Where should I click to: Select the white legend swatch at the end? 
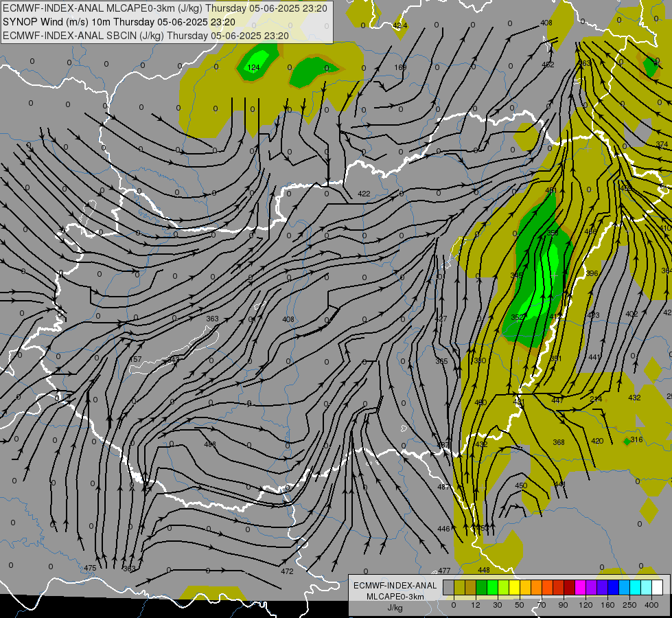(x=658, y=588)
